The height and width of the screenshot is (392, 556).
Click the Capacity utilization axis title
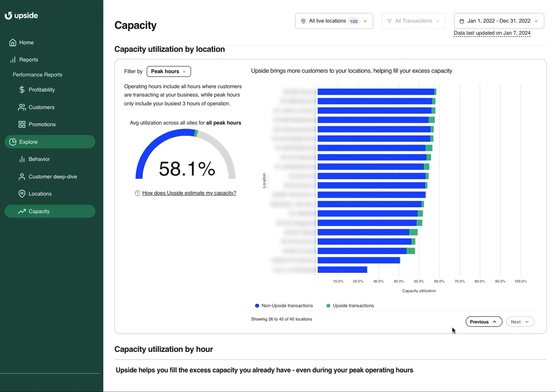[419, 291]
